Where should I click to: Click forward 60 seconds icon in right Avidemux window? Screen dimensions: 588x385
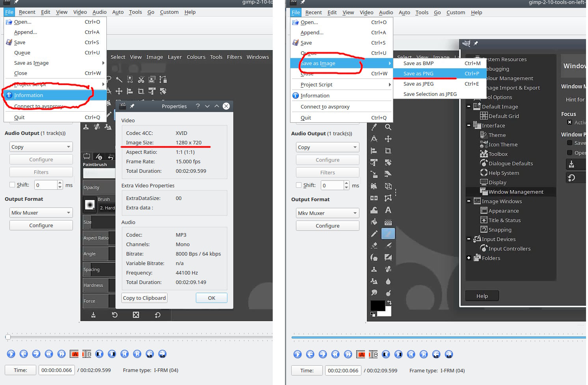pyautogui.click(x=449, y=354)
